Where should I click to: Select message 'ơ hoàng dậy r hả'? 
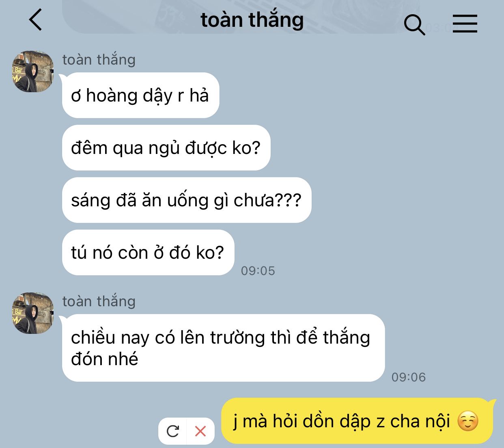[x=140, y=95]
